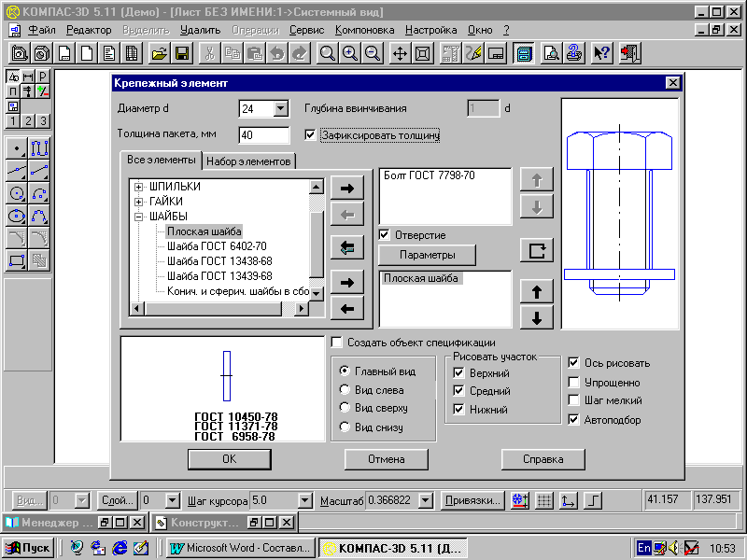Click the snowflake snap toggle icon
Viewport: 747px width, 560px height.
pyautogui.click(x=520, y=500)
